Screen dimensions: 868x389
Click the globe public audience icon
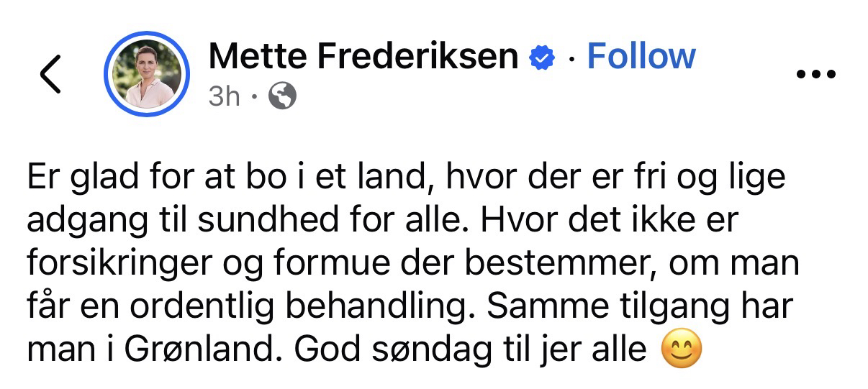(x=282, y=96)
